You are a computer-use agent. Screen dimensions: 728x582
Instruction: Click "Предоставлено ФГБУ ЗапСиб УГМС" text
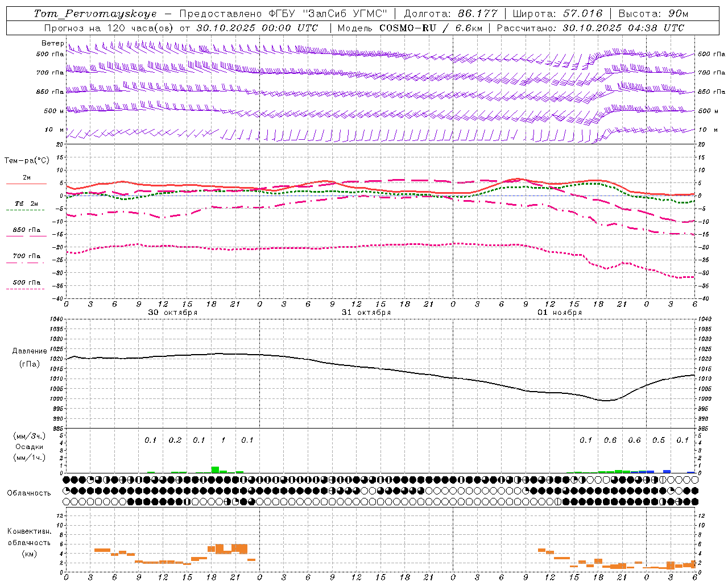pyautogui.click(x=283, y=14)
